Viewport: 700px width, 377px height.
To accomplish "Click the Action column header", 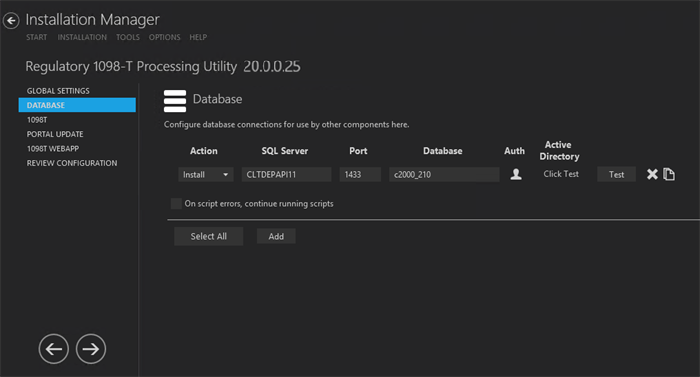I will (x=204, y=151).
